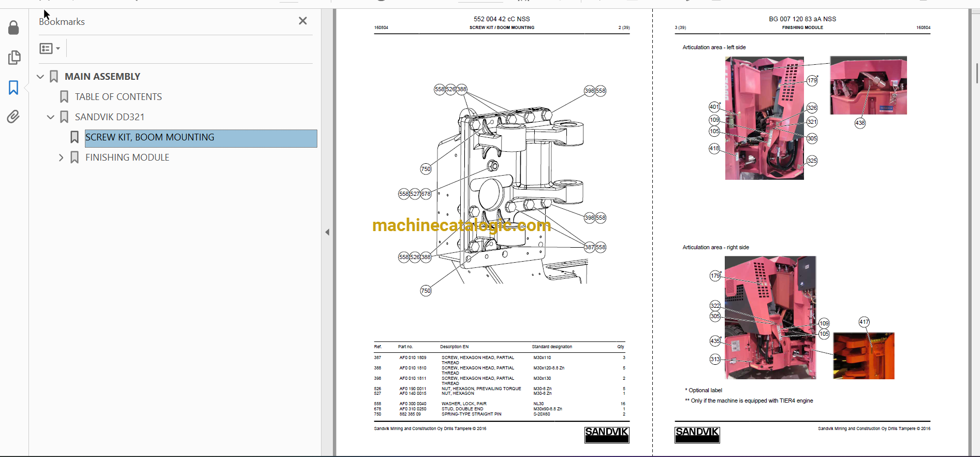The width and height of the screenshot is (980, 457).
Task: Click bookmark icon beside FINISHING MODULE
Action: point(75,158)
